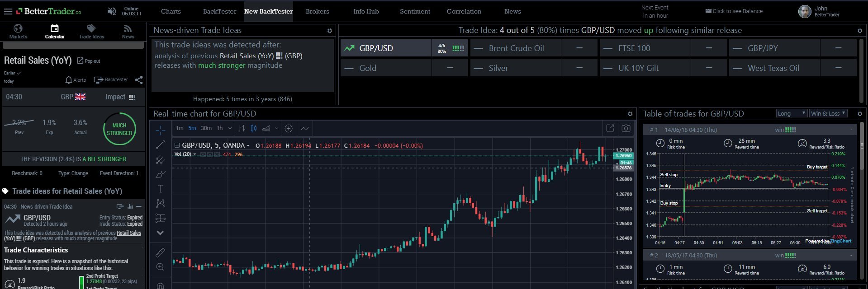Open the Markets sidebar tab
Viewport: 868px width, 289px height.
18,32
